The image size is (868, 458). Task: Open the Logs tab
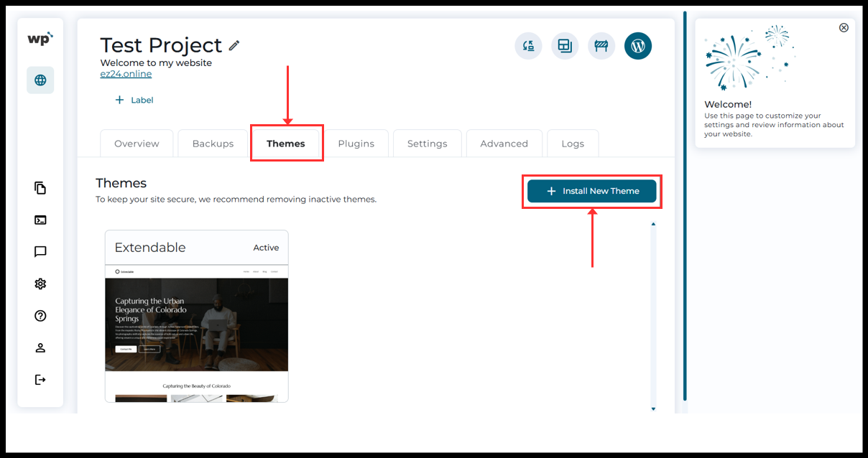point(573,144)
